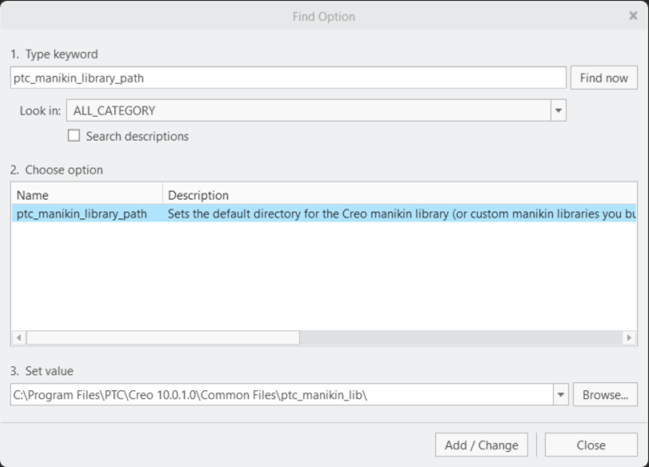Viewport: 649px width, 467px height.
Task: Click the horizontal scrollbar right arrow
Action: (629, 337)
